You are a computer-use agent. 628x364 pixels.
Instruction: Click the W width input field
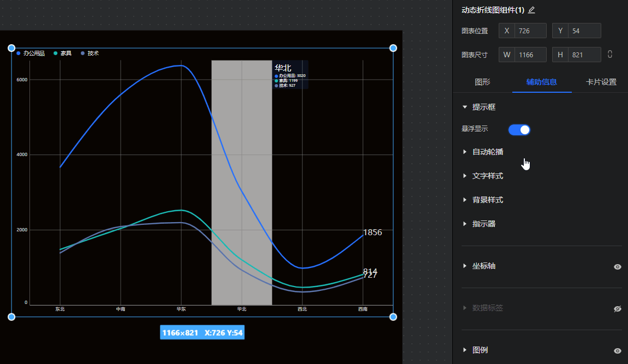pyautogui.click(x=530, y=55)
